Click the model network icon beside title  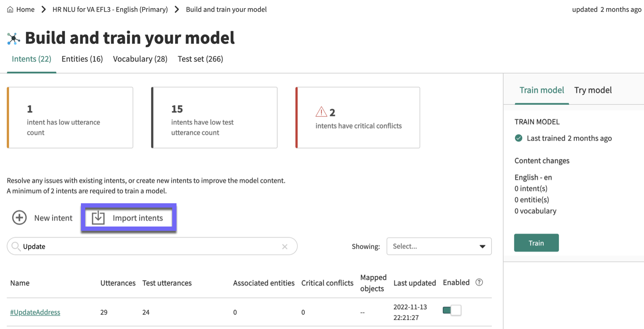(x=14, y=39)
